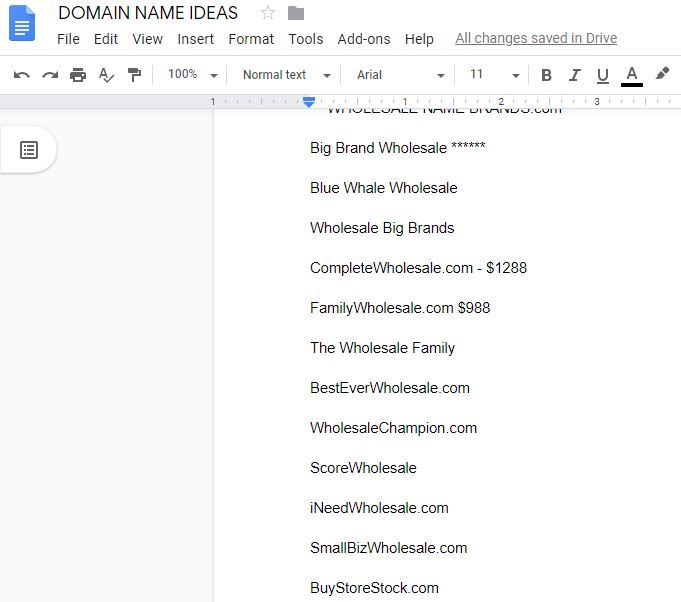Open the Add-ons menu
681x602 pixels.
(x=364, y=39)
